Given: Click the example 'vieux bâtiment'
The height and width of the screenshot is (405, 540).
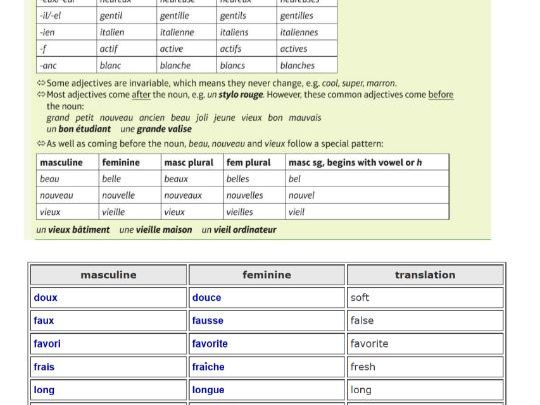Looking at the screenshot, I should (79, 230).
